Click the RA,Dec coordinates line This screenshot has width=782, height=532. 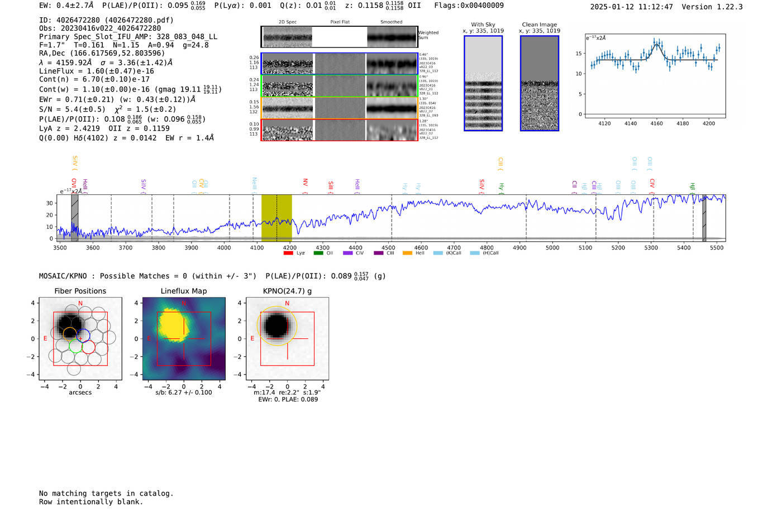pyautogui.click(x=102, y=54)
